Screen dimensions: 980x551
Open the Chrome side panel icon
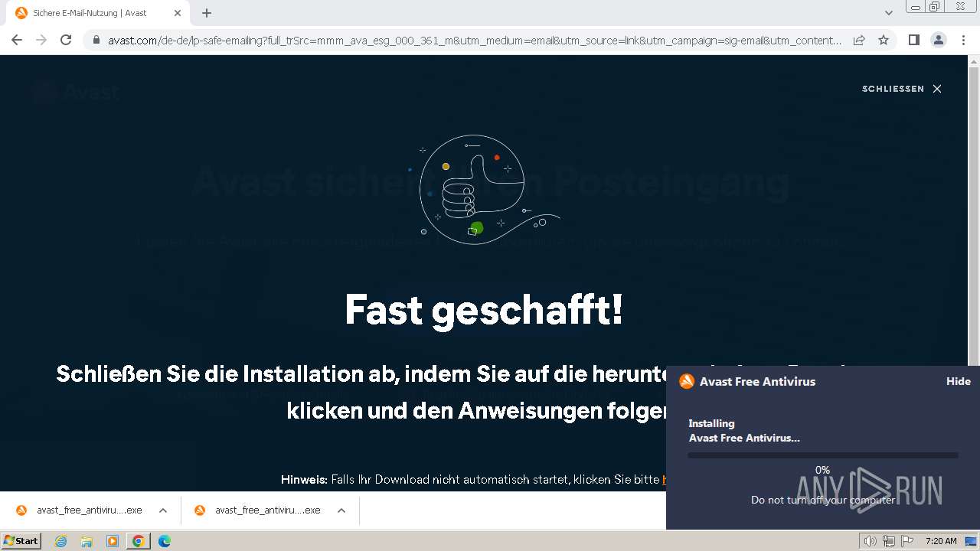pos(913,40)
